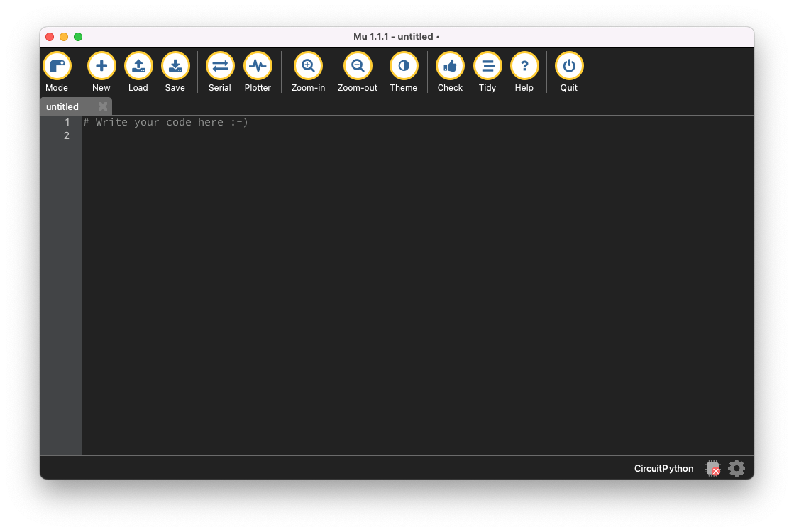This screenshot has height=532, width=794.
Task: Open the admin settings gear in status bar
Action: click(736, 467)
